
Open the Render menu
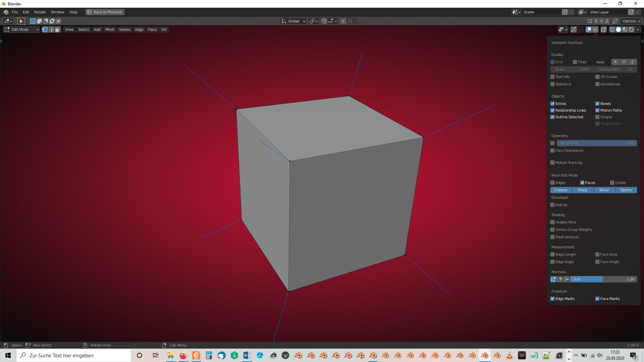pos(40,12)
